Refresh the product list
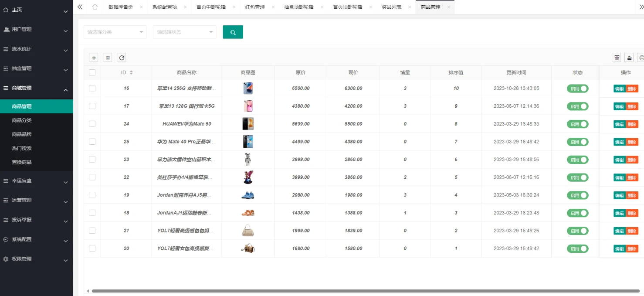Viewport: 644px width, 296px height. [122, 57]
